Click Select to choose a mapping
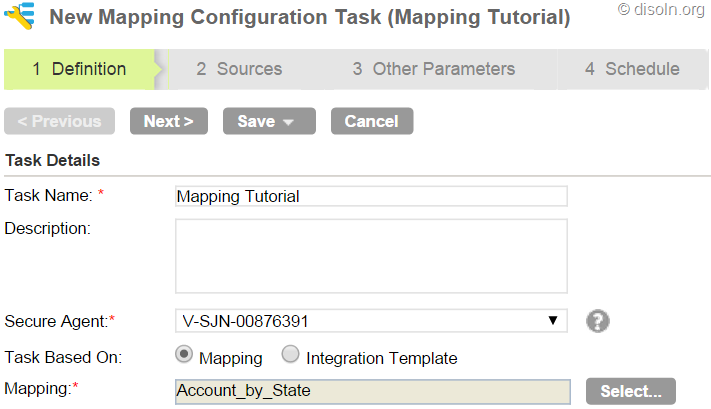 631,391
